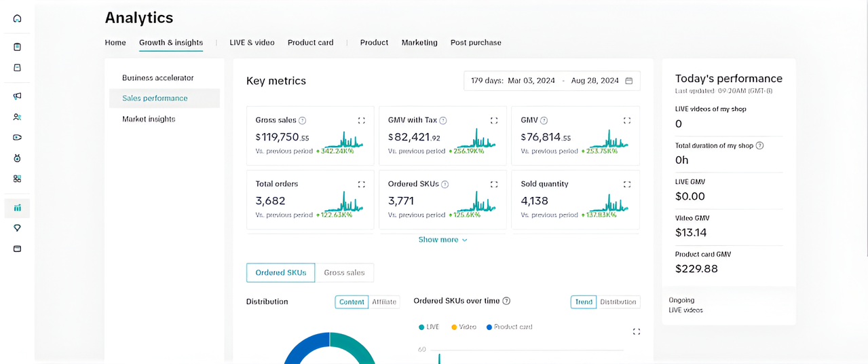Image resolution: width=868 pixels, height=364 pixels.
Task: Show info for Ordered SKUs over time
Action: pyautogui.click(x=506, y=301)
